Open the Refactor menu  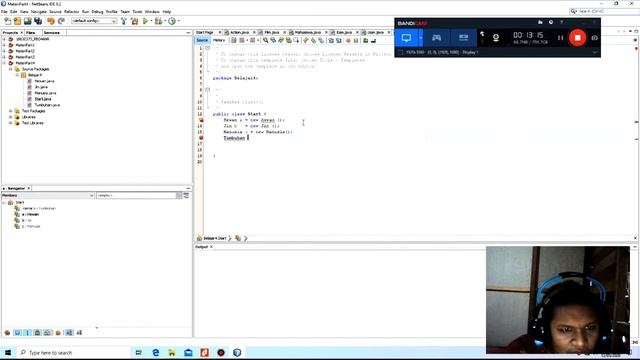click(x=71, y=12)
